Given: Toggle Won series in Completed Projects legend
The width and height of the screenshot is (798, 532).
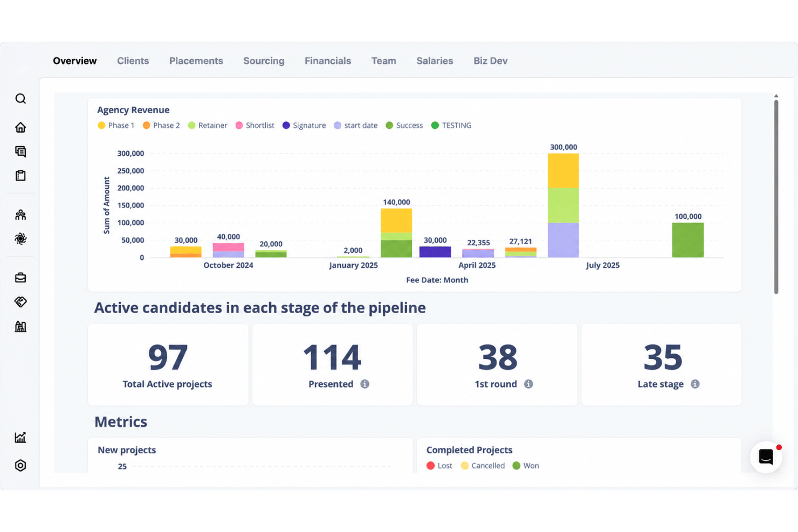Looking at the screenshot, I should coord(526,466).
